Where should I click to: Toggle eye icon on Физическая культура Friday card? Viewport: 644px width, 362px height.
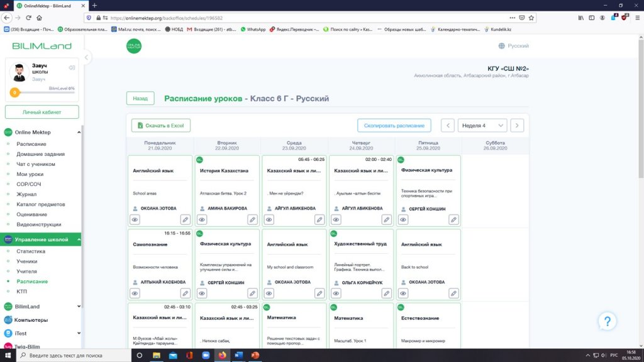point(403,219)
